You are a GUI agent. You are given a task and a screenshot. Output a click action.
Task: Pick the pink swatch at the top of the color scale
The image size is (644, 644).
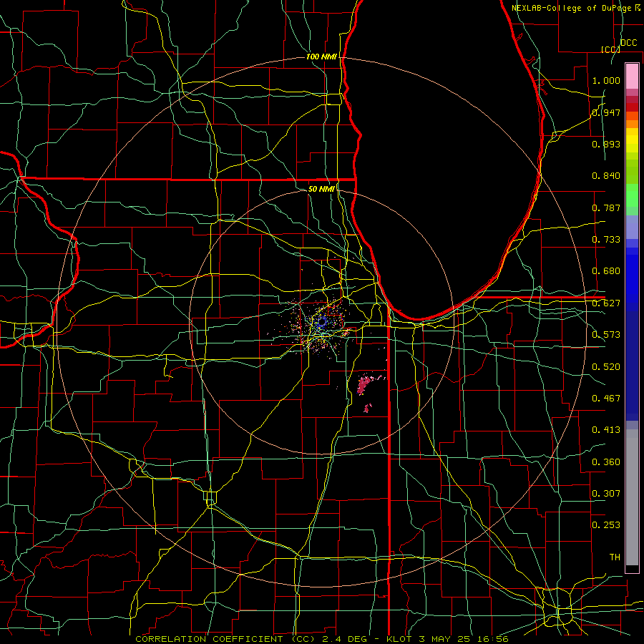632,77
